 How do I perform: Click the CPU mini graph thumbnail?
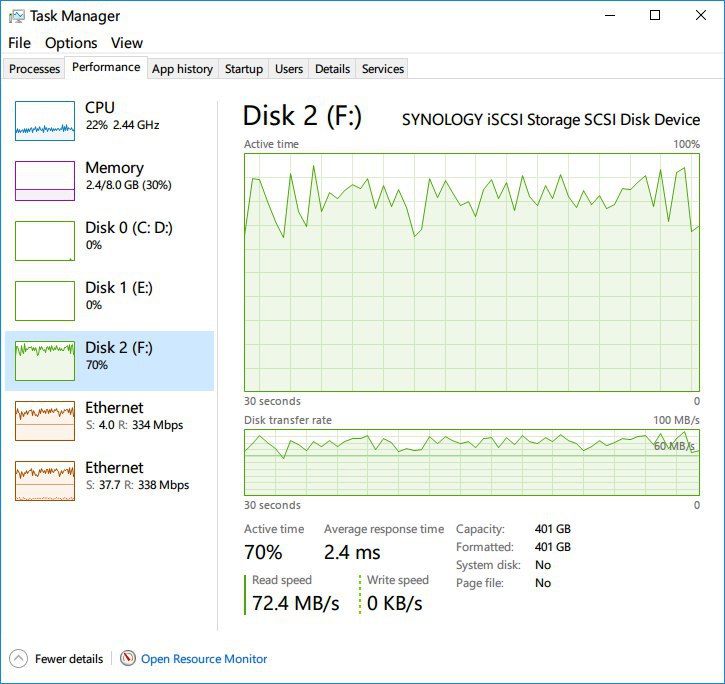(45, 120)
